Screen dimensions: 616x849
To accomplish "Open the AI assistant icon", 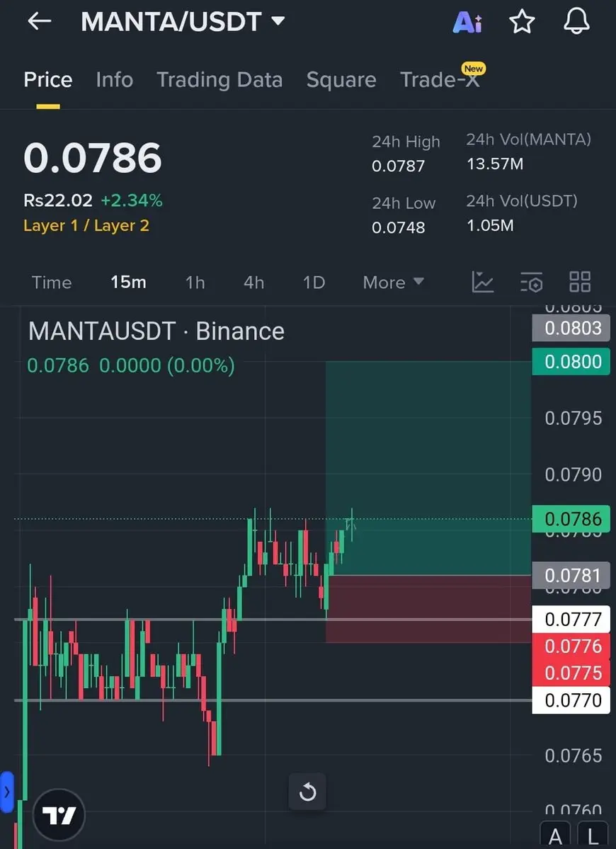I will point(467,22).
